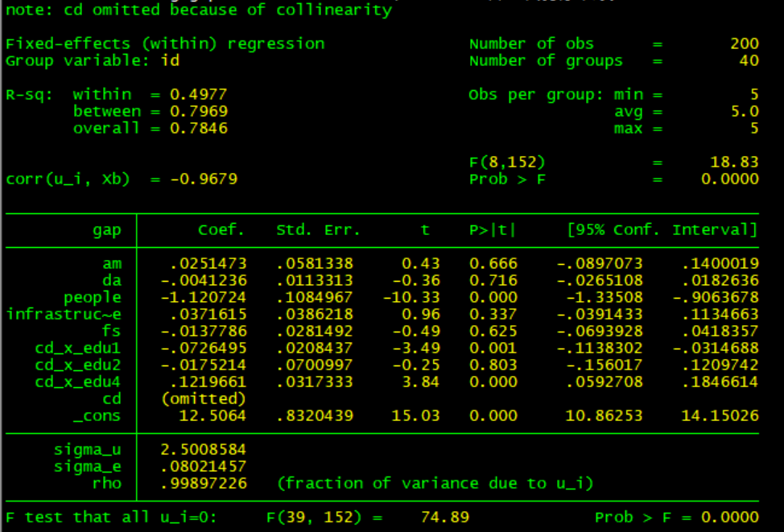The width and height of the screenshot is (784, 532).
Task: Select between R-sq value 0.7969
Action: 199,112
